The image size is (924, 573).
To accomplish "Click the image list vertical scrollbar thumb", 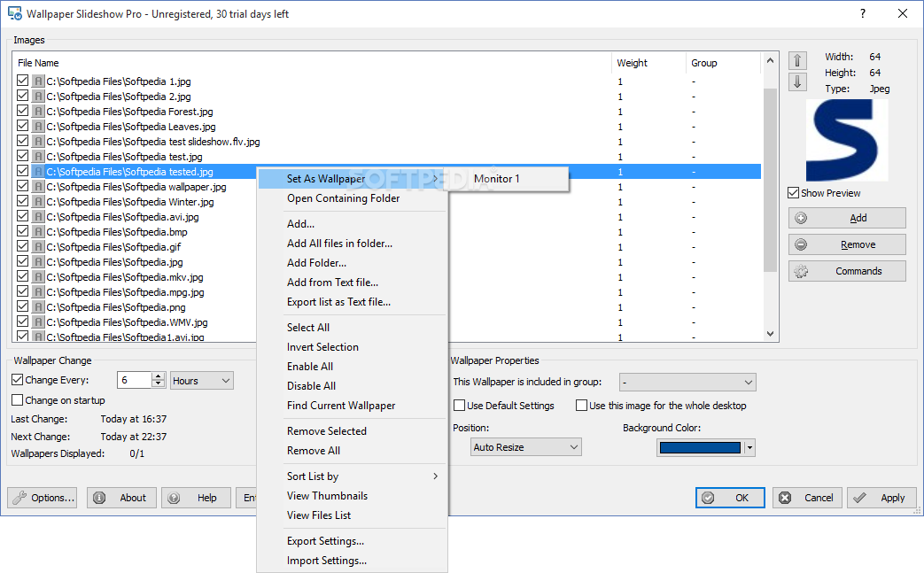I will (x=770, y=180).
